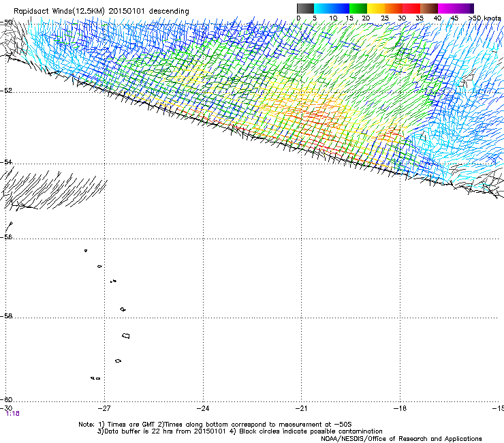The image size is (504, 443).
Task: Click the longitude label '-21'
Action: [x=301, y=408]
